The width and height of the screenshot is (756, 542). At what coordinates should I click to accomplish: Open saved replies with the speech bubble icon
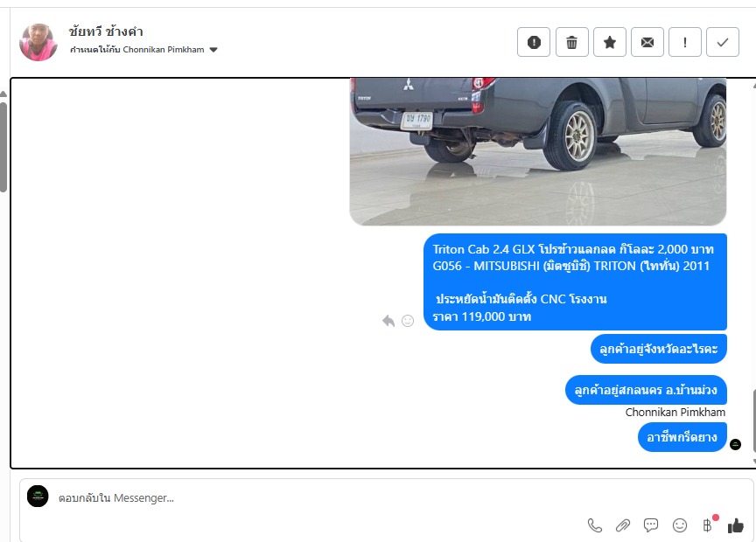[651, 525]
